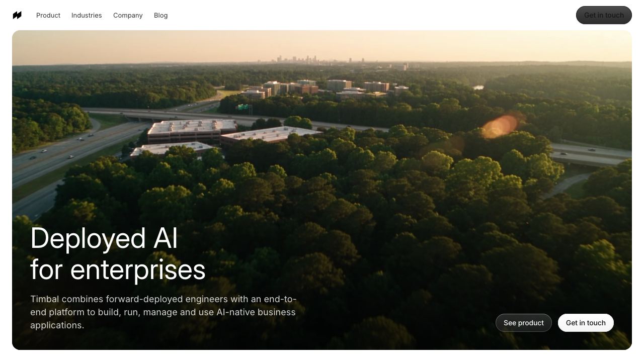Screen dimensions: 644x362
Task: Click the See product button
Action: pyautogui.click(x=524, y=323)
